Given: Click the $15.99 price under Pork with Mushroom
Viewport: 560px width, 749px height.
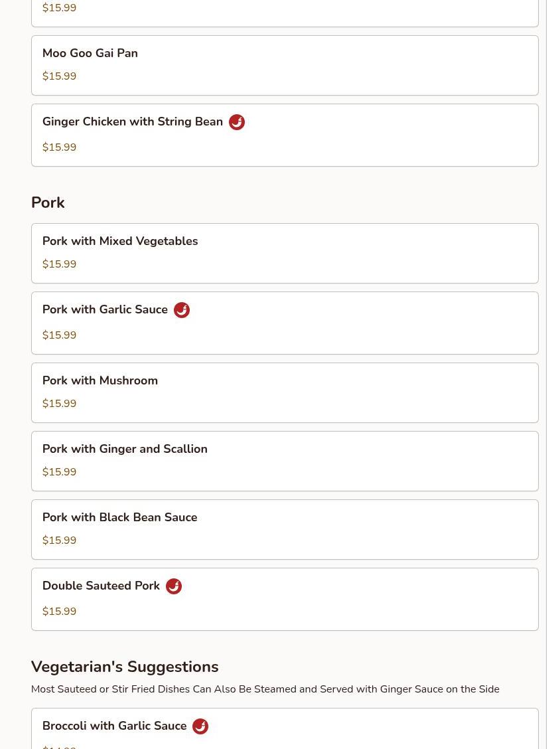Looking at the screenshot, I should pos(59,404).
